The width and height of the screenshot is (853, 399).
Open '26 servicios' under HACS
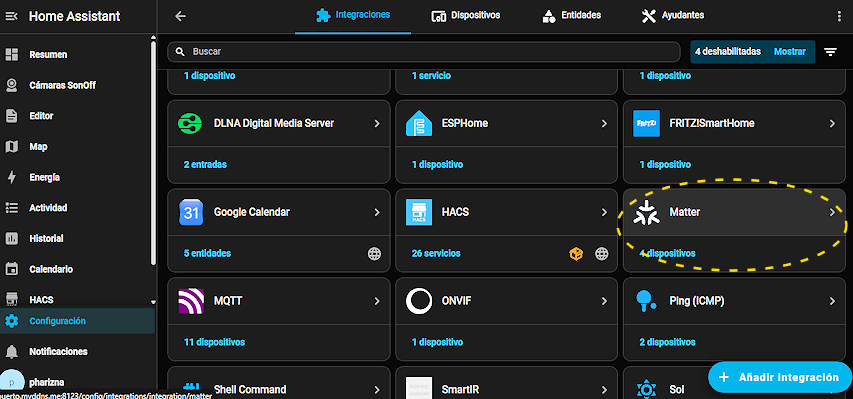pos(436,254)
